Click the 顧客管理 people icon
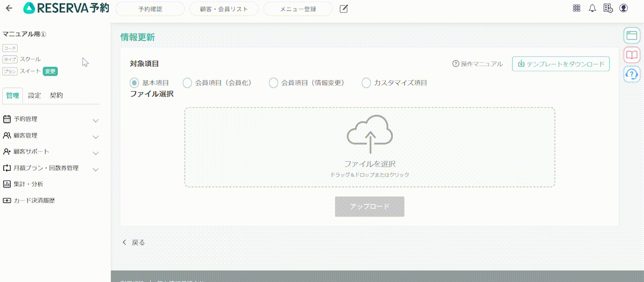The image size is (644, 282). (7, 135)
